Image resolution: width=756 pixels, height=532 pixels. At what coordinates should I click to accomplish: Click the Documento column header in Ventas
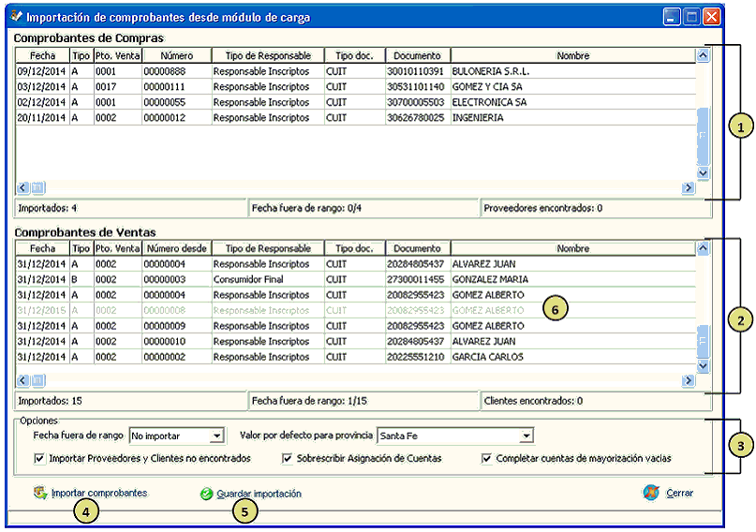click(417, 249)
